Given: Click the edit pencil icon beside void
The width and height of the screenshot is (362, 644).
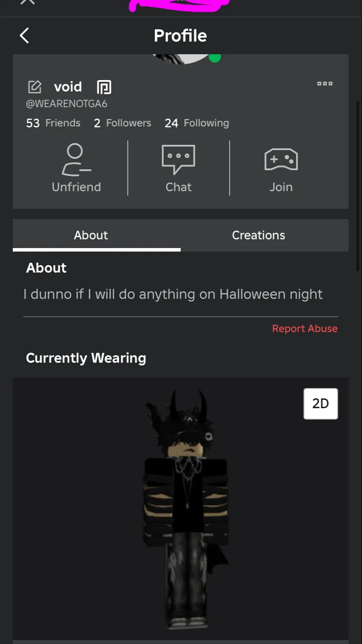Looking at the screenshot, I should pos(35,87).
